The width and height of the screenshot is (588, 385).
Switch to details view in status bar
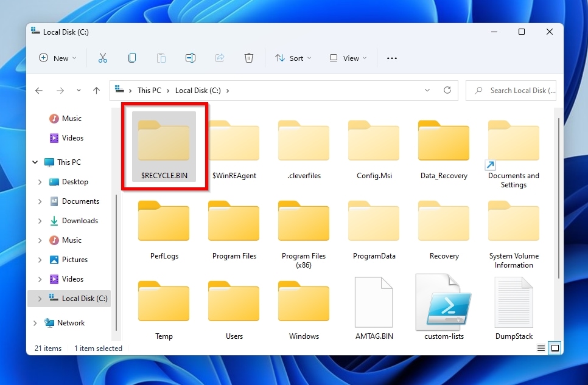click(x=541, y=347)
